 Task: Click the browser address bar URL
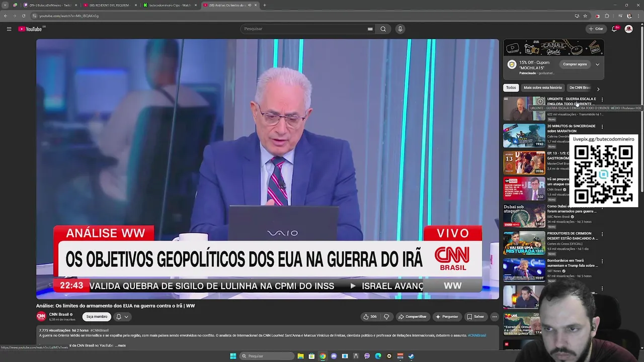coord(69,16)
